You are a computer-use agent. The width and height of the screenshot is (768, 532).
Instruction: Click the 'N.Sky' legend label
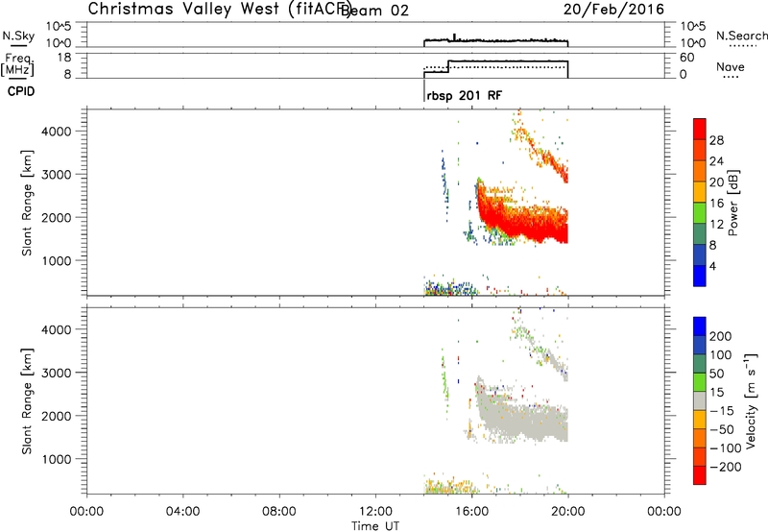pyautogui.click(x=18, y=36)
